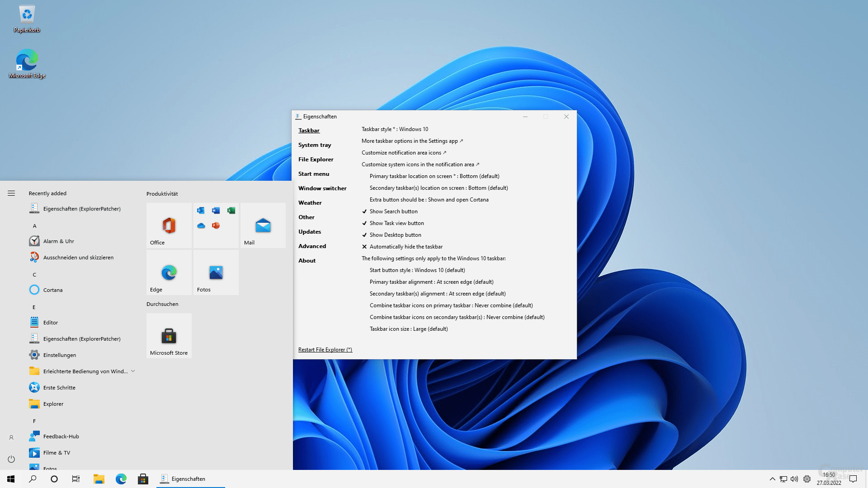Expand Erleichterte Bedienung von Windows folder
This screenshot has height=488, width=868.
[x=133, y=371]
